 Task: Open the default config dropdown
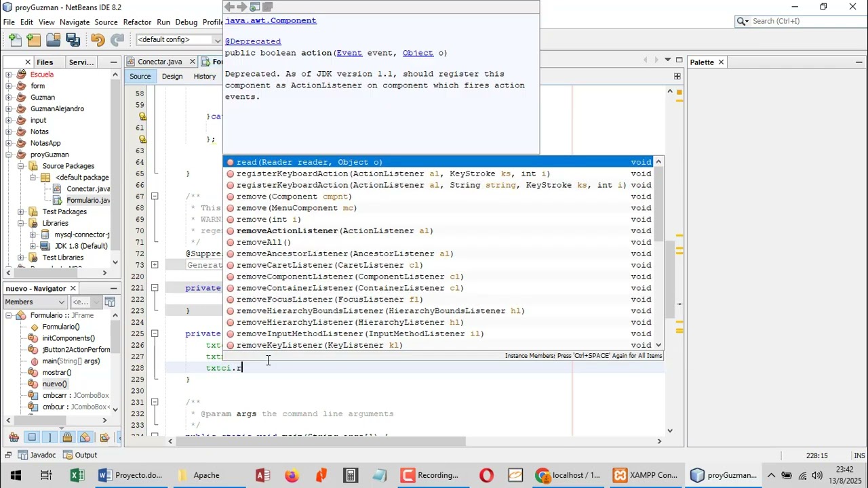(178, 40)
